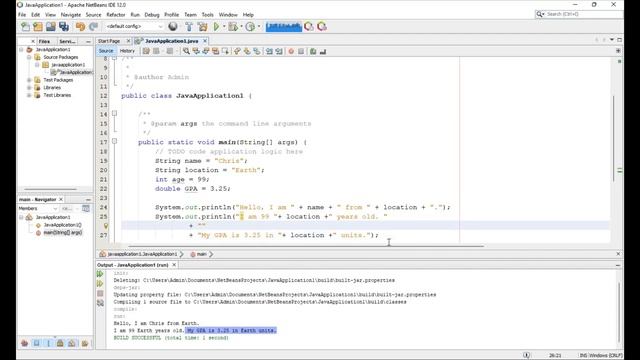Select main(String[] args) in Navigator
The image size is (640, 360).
[x=62, y=233]
